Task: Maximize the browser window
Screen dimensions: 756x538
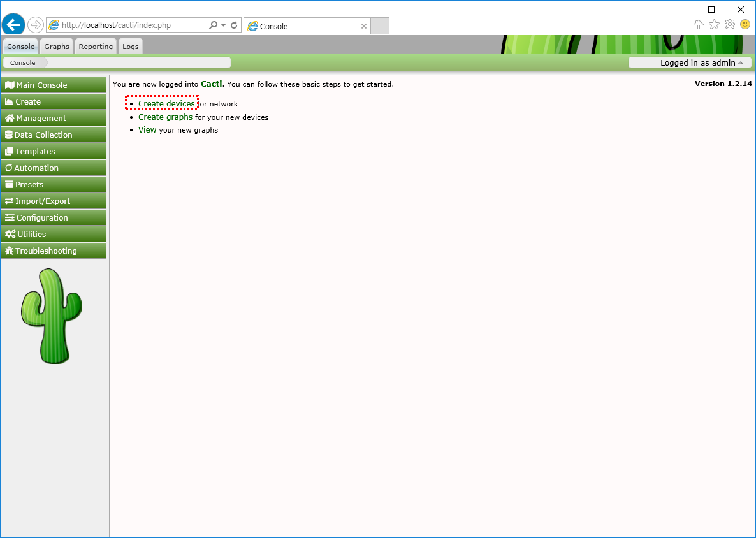Action: [711, 10]
